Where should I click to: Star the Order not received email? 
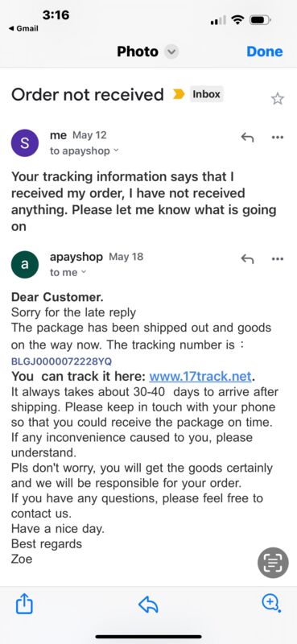(278, 98)
